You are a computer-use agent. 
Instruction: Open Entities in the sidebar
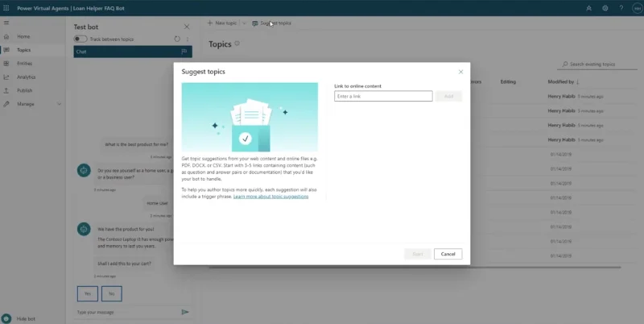(x=24, y=64)
